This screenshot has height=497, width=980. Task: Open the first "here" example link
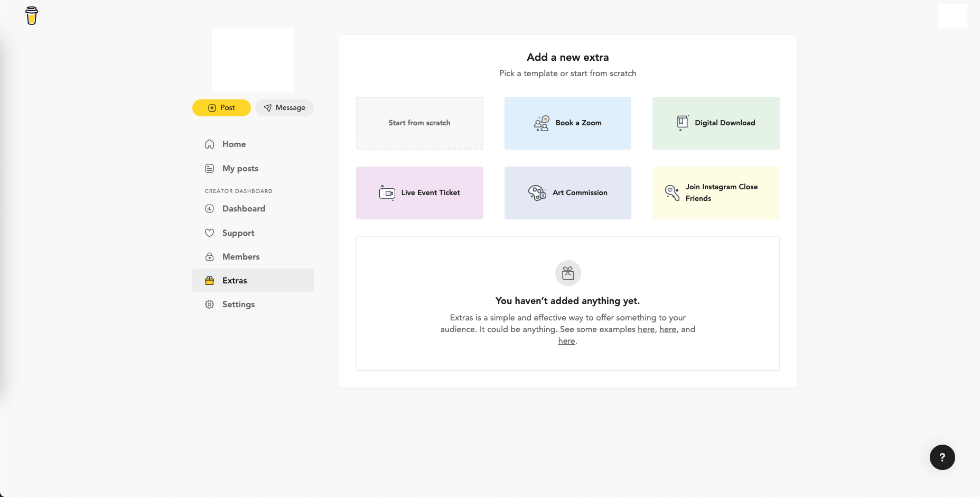point(646,329)
